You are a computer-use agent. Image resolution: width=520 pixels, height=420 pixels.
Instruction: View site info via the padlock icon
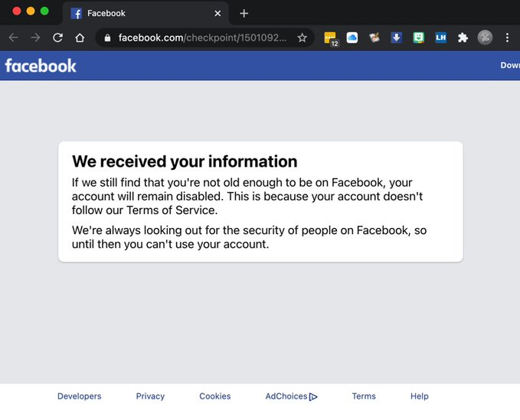pyautogui.click(x=107, y=38)
